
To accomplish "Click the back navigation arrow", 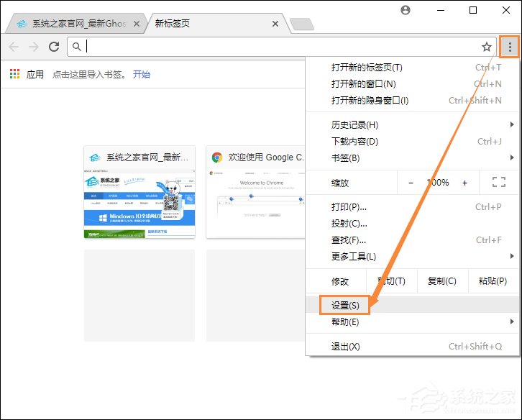I will [x=14, y=47].
